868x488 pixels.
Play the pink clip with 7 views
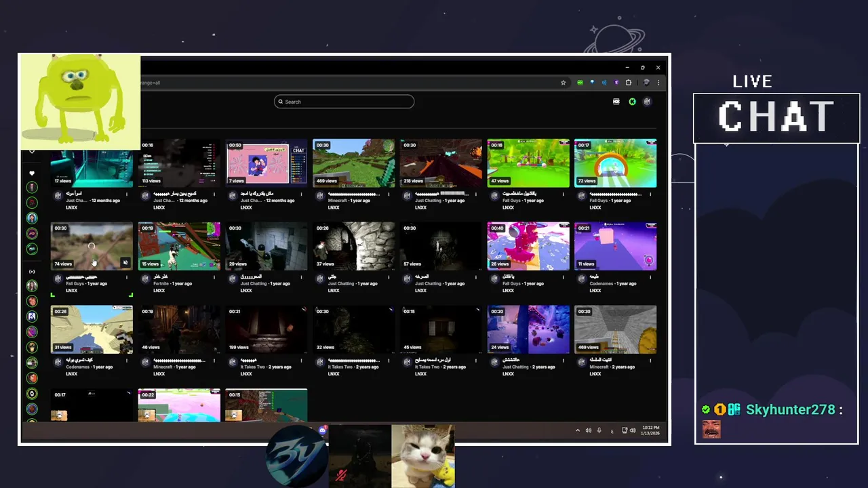pos(267,163)
